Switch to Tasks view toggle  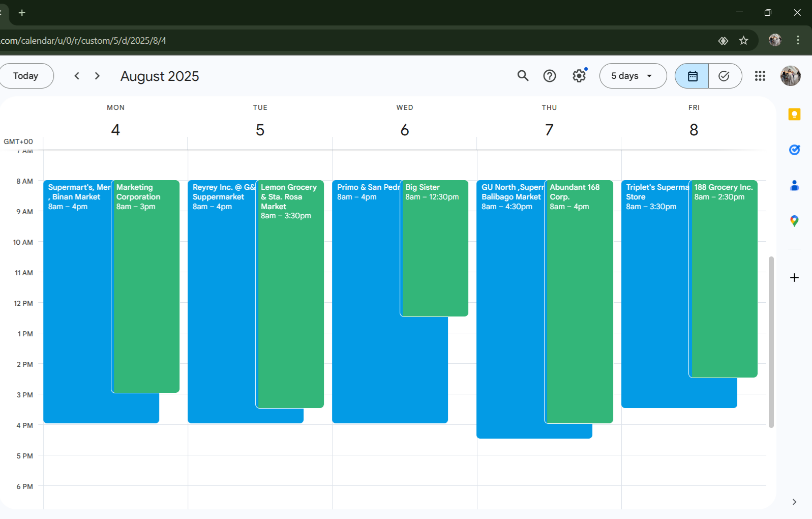pos(725,76)
